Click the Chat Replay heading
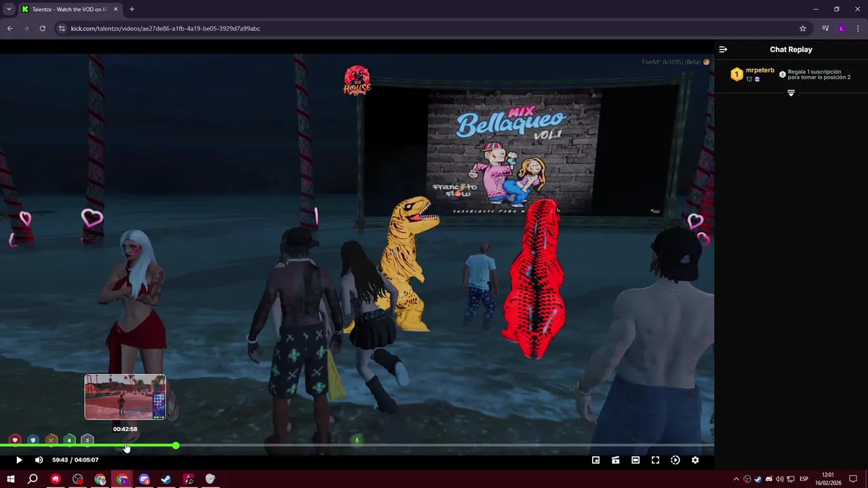Screen dimensions: 868x488 791,49
